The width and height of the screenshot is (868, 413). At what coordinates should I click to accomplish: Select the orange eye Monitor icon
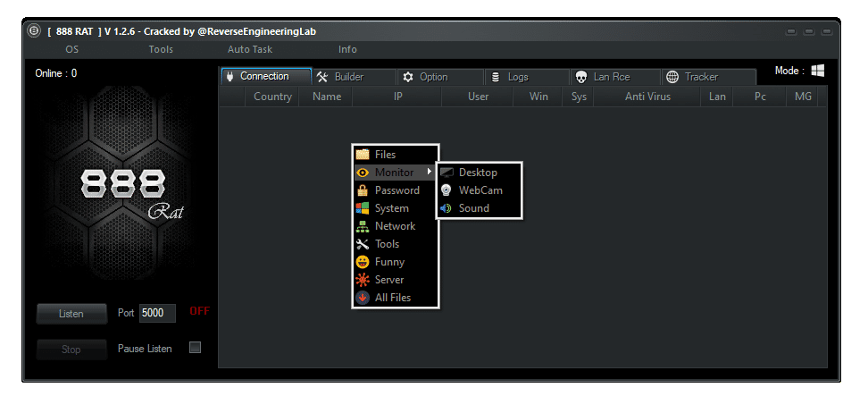[363, 173]
